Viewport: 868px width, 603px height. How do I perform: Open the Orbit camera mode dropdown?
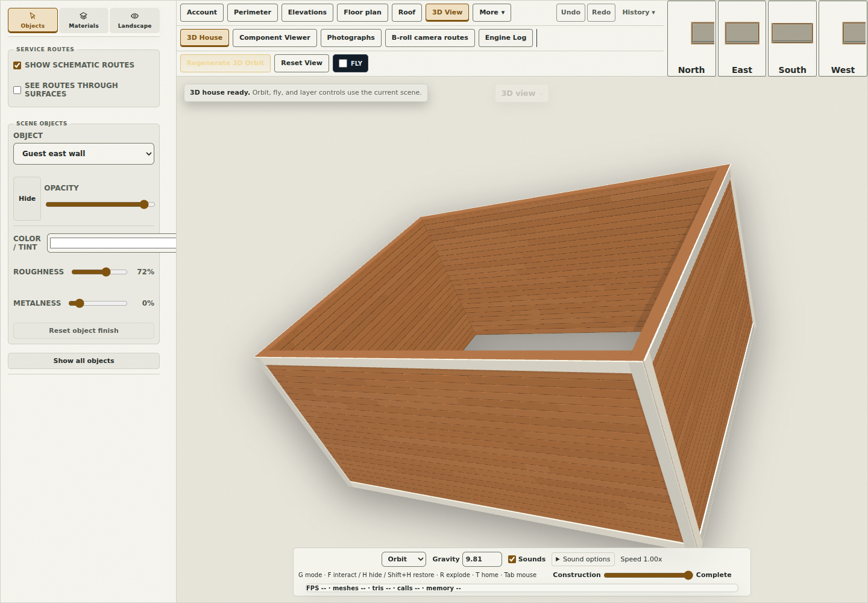click(404, 560)
